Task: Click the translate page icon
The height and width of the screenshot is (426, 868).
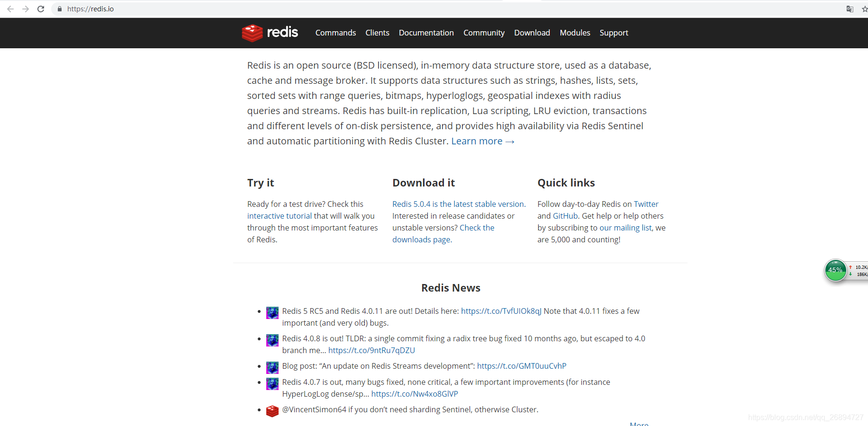Action: [x=850, y=9]
